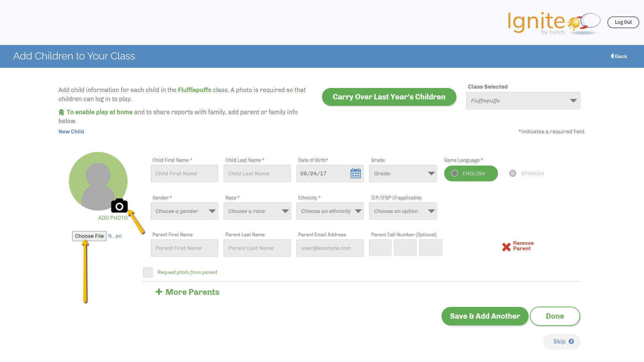Open the Grade dropdown
Screen dimensions: 644x362
pos(403,174)
